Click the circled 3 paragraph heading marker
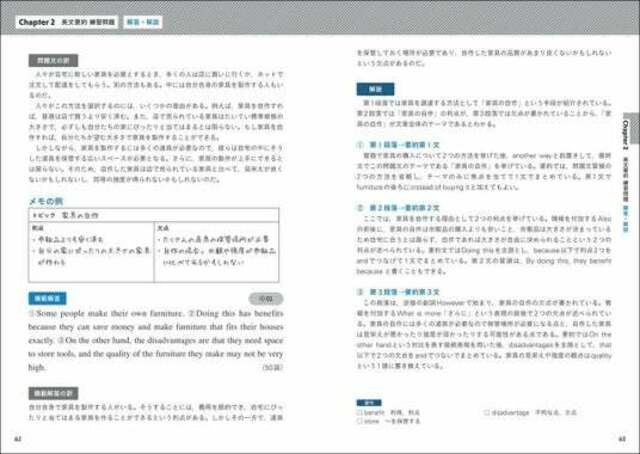The image size is (640, 454). (x=360, y=292)
